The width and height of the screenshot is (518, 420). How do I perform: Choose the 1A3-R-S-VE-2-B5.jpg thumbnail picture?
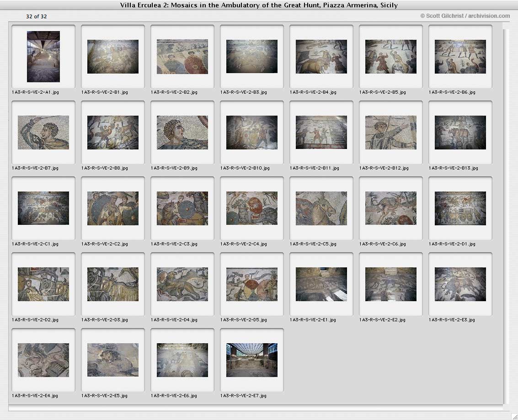tap(391, 57)
